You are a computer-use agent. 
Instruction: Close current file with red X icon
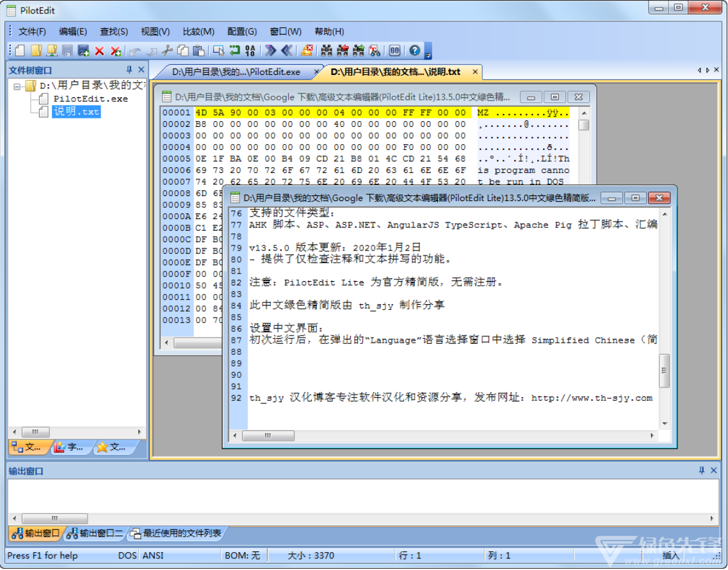(x=99, y=51)
